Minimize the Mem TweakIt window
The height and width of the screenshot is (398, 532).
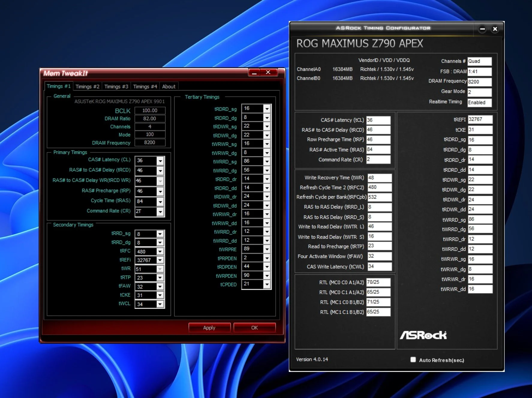pyautogui.click(x=255, y=73)
